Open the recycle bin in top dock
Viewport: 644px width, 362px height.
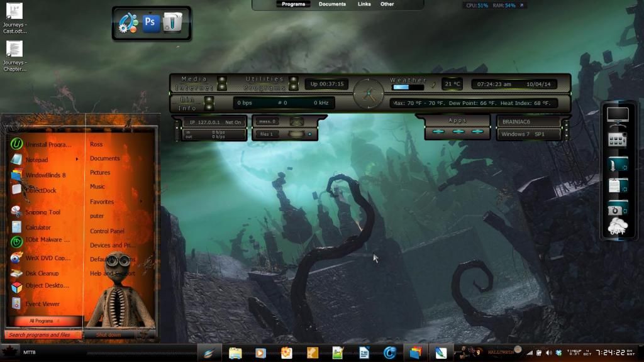pyautogui.click(x=172, y=22)
